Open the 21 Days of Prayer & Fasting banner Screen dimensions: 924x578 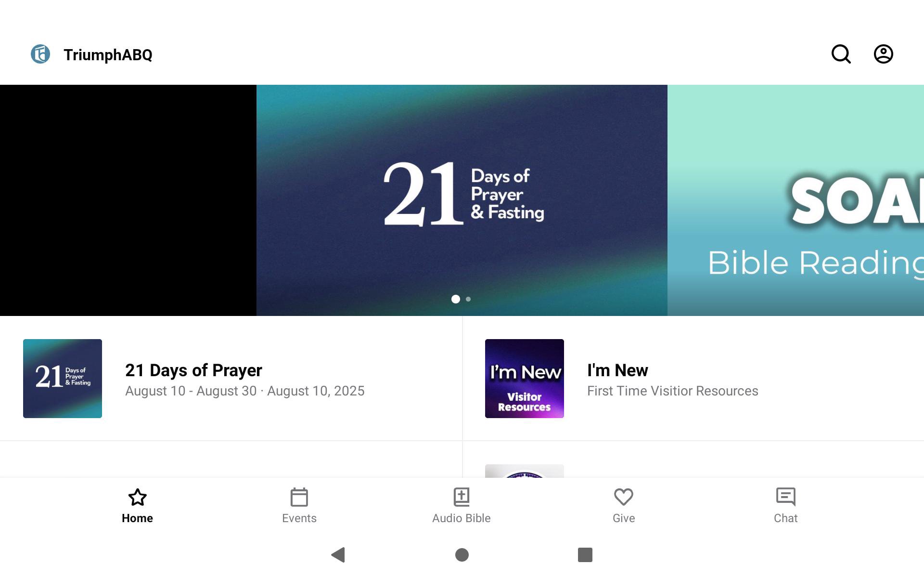tap(462, 200)
